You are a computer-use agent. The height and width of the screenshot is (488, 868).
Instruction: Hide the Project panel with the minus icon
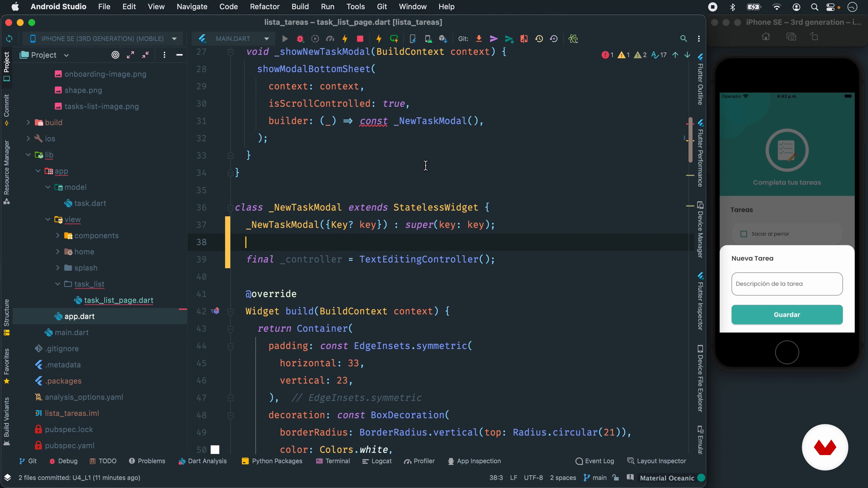180,55
